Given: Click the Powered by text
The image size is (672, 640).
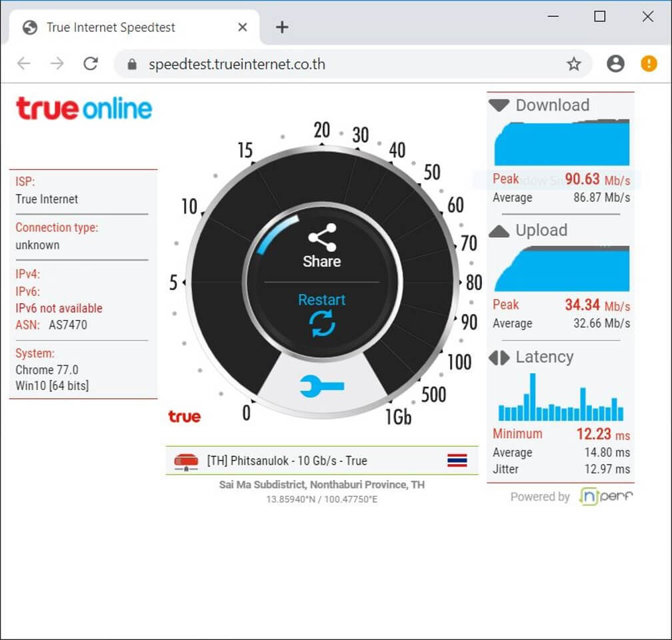Looking at the screenshot, I should pyautogui.click(x=540, y=497).
